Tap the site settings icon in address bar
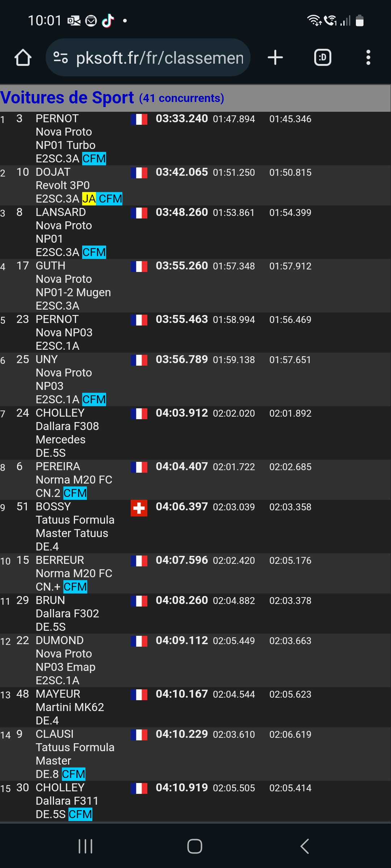391x868 pixels. 60,58
